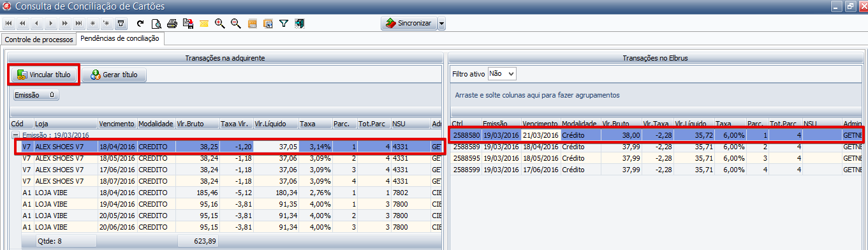Image resolution: width=868 pixels, height=250 pixels.
Task: Click the zoom in magnifier
Action: pyautogui.click(x=220, y=24)
